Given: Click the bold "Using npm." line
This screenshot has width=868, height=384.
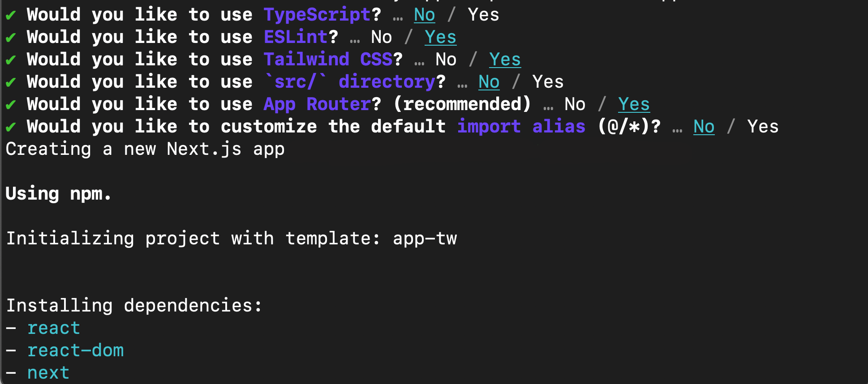Looking at the screenshot, I should pyautogui.click(x=58, y=194).
